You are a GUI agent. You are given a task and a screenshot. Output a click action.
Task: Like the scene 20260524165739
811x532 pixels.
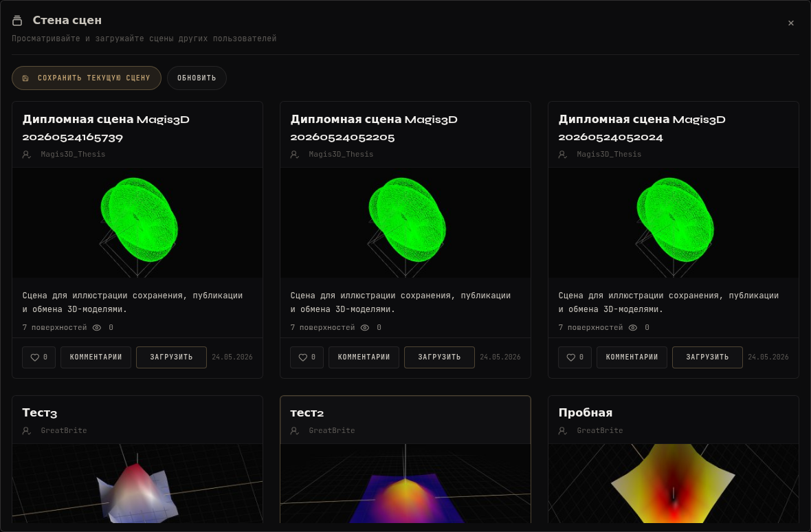click(38, 357)
